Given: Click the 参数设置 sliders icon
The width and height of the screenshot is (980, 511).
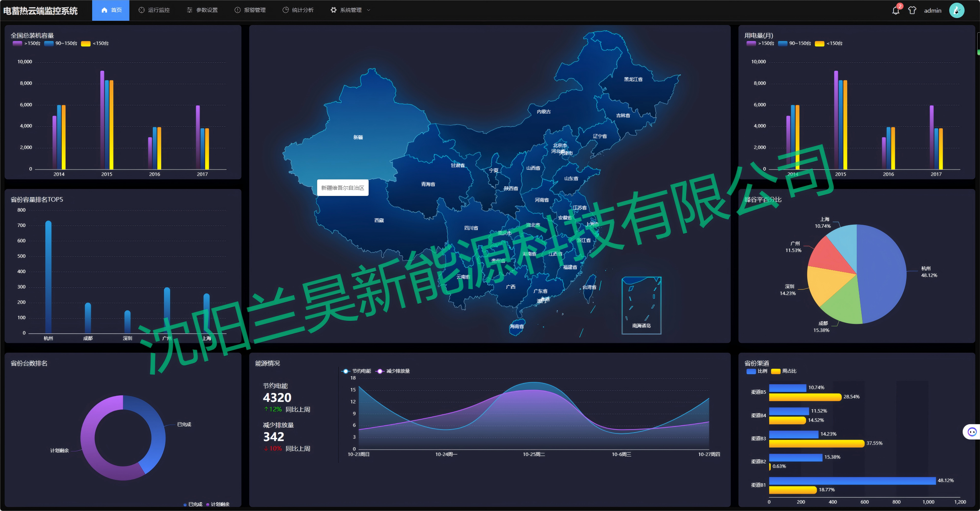Looking at the screenshot, I should coord(189,10).
